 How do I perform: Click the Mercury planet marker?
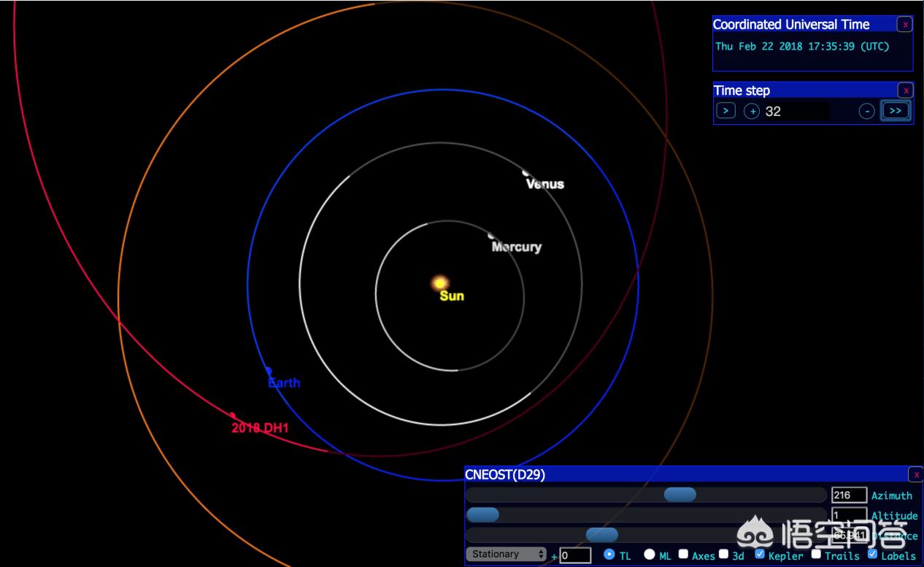pyautogui.click(x=492, y=236)
